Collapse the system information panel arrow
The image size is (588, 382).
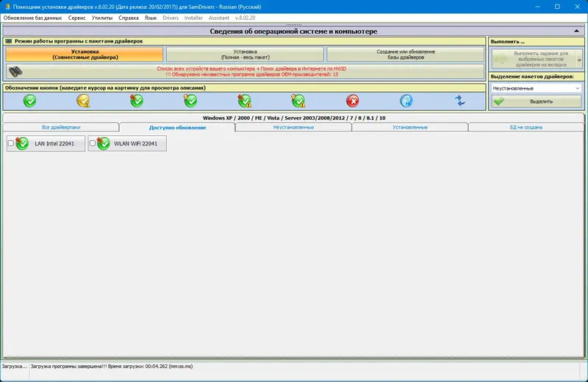pyautogui.click(x=577, y=31)
